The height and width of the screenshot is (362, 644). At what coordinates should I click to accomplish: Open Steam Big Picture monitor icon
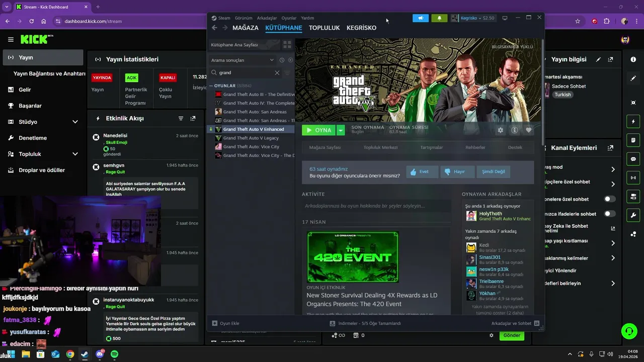tap(505, 18)
